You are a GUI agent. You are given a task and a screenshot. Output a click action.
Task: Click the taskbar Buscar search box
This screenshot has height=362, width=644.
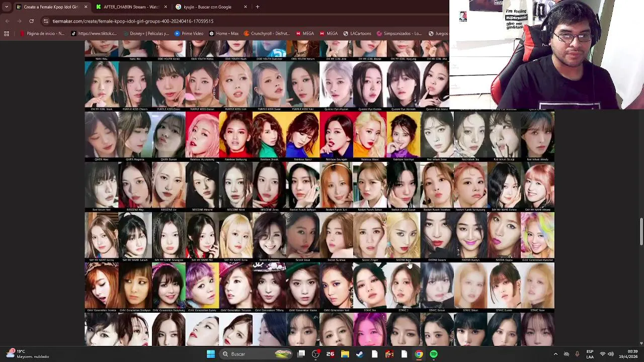tap(257, 354)
